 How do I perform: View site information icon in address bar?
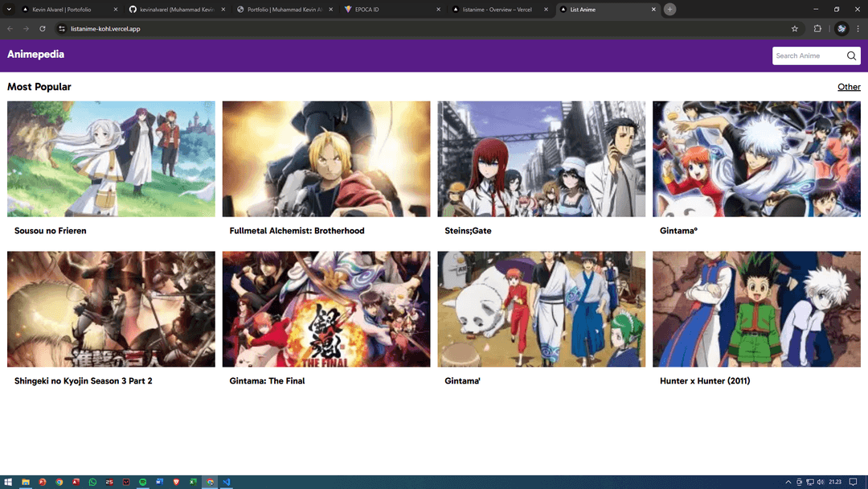[x=61, y=29]
